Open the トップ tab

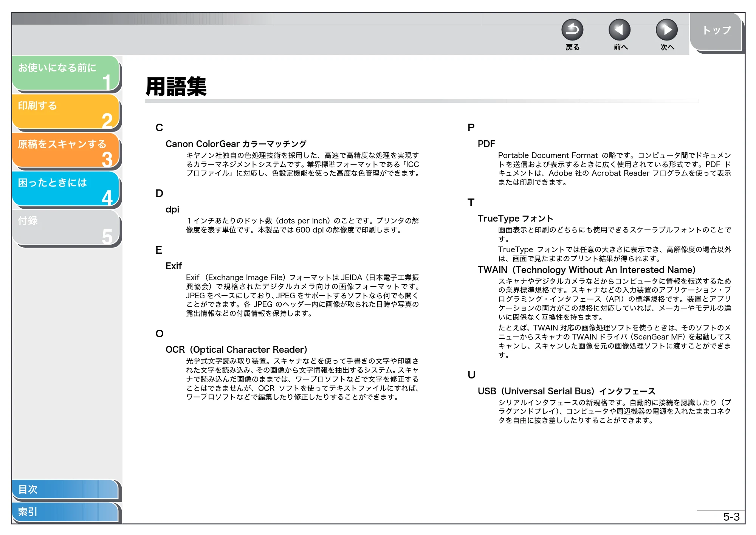[x=716, y=32]
